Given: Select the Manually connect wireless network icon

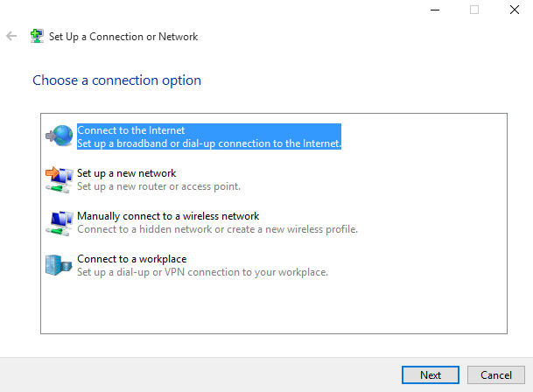Looking at the screenshot, I should [x=60, y=223].
